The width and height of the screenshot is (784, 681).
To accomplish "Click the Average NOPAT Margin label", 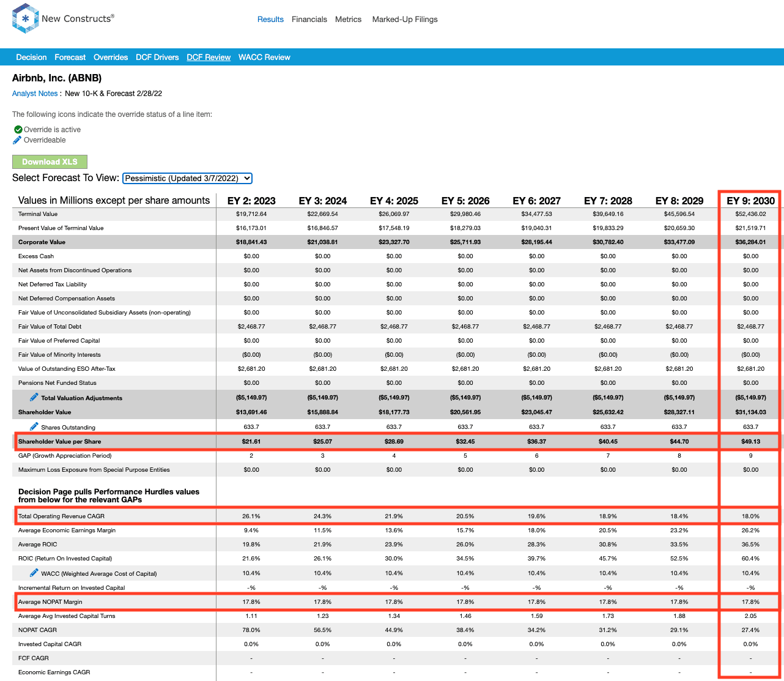I will pyautogui.click(x=50, y=602).
